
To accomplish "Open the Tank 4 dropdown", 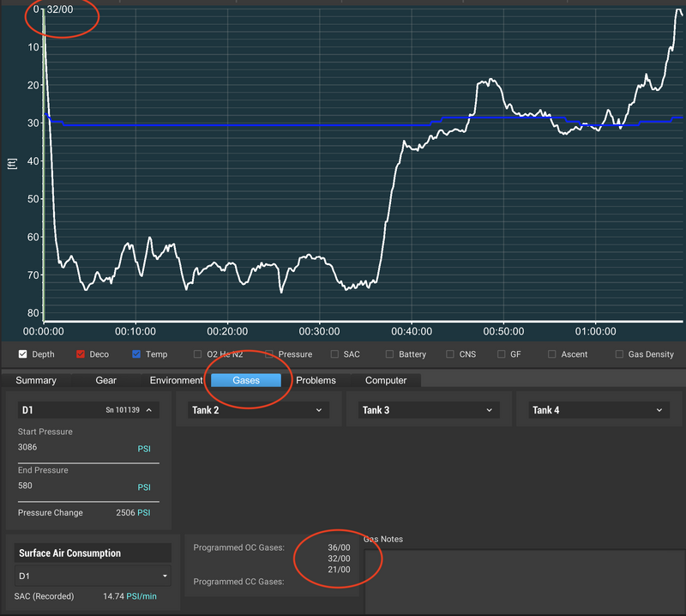I will [x=659, y=411].
